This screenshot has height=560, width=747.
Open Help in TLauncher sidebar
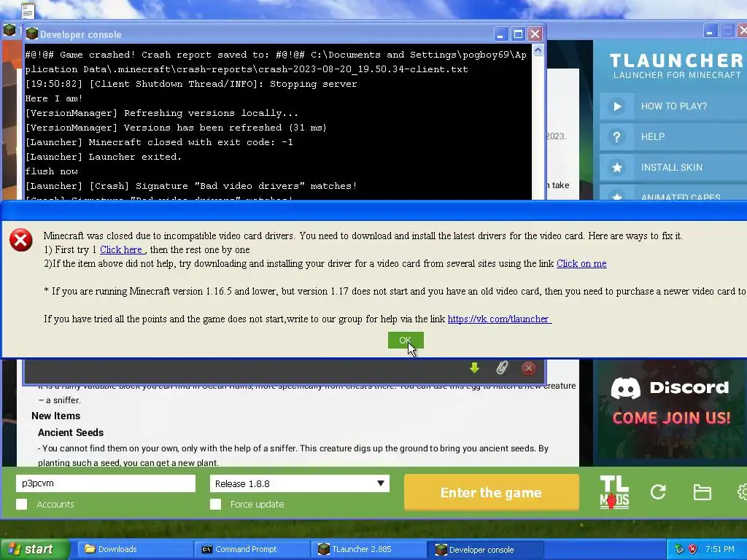[673, 136]
